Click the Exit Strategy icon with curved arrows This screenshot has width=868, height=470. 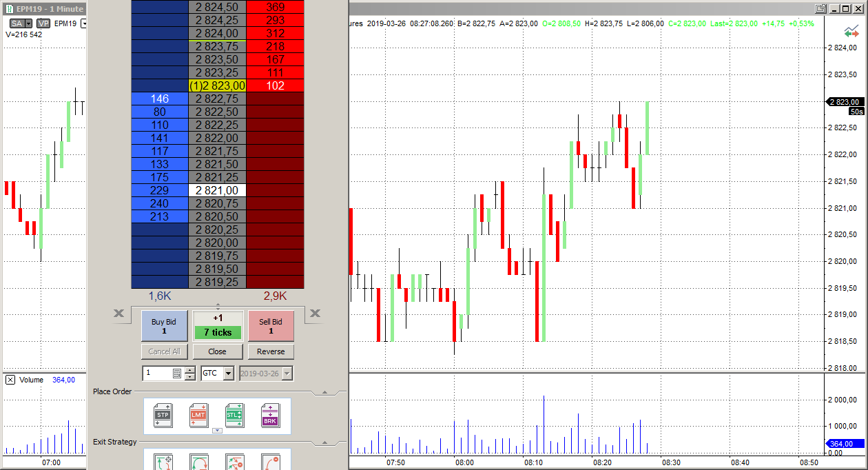click(x=199, y=462)
